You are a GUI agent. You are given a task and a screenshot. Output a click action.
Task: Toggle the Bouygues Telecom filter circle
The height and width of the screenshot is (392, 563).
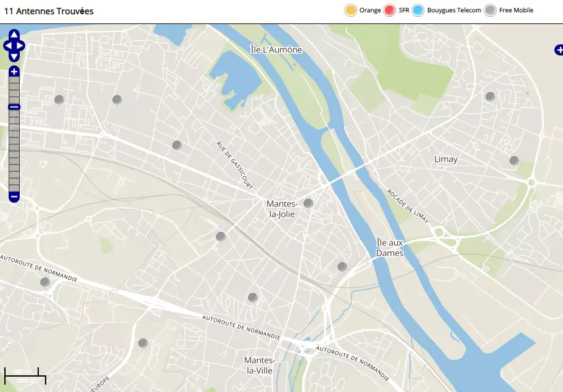click(418, 10)
